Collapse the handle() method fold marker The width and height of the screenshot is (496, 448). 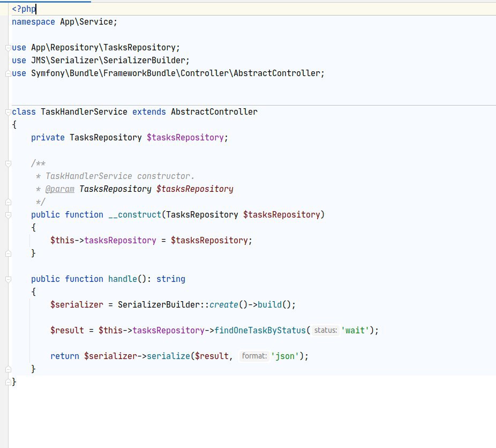point(8,279)
